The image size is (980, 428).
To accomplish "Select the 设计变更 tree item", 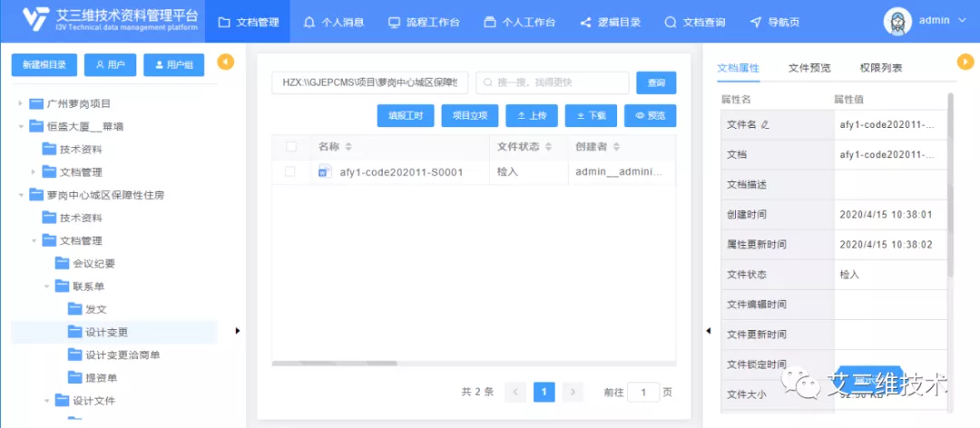I will coord(113,333).
